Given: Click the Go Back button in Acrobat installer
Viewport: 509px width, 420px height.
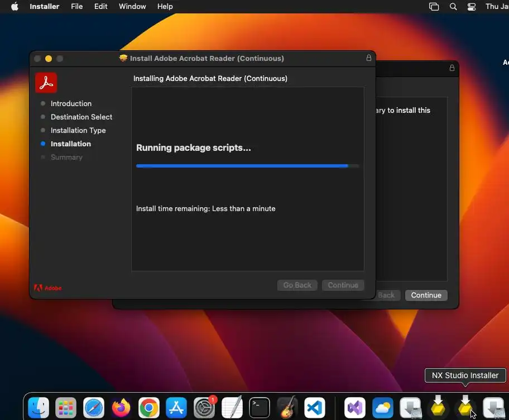Looking at the screenshot, I should (x=297, y=285).
